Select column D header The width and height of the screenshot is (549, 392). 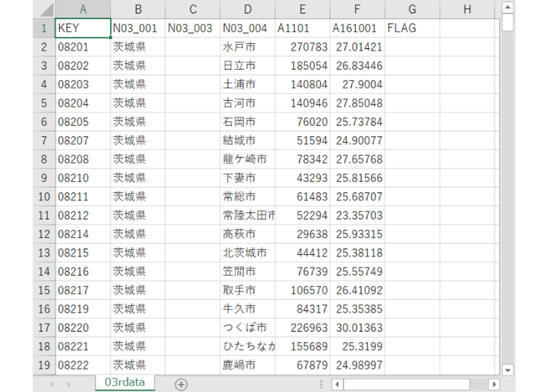point(248,10)
